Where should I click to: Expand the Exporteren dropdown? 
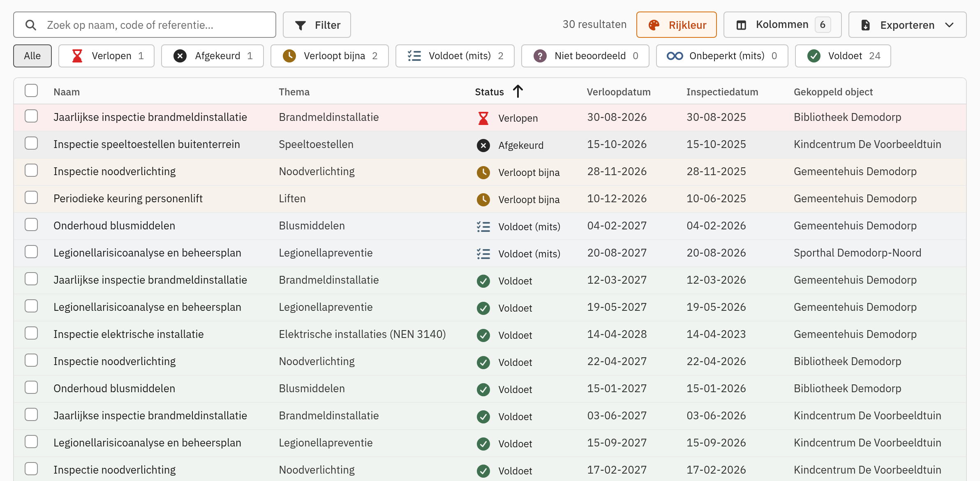(907, 25)
